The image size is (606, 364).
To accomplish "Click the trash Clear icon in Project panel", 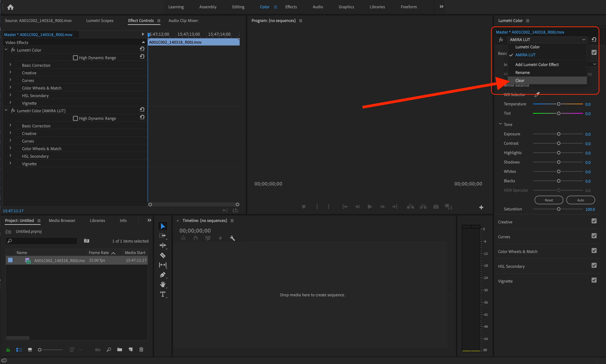I will [x=141, y=350].
